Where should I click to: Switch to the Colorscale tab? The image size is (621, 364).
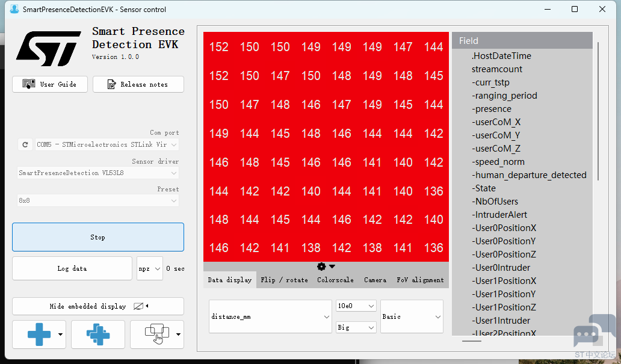point(336,280)
